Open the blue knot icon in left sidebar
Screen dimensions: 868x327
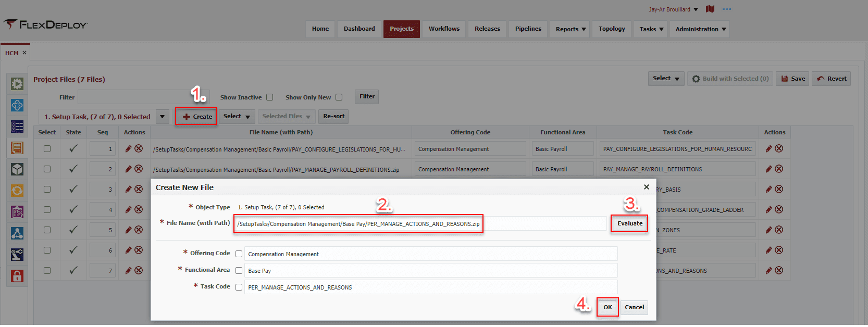click(x=17, y=105)
